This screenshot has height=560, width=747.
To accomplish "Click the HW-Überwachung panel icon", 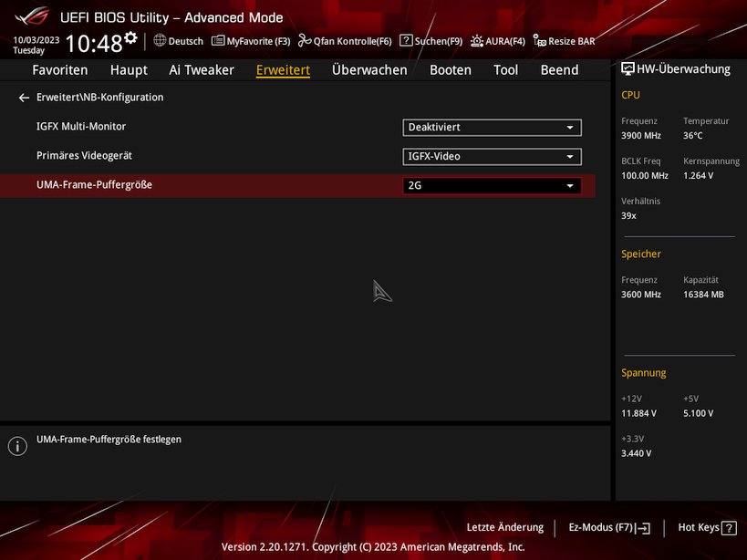I will click(x=627, y=67).
